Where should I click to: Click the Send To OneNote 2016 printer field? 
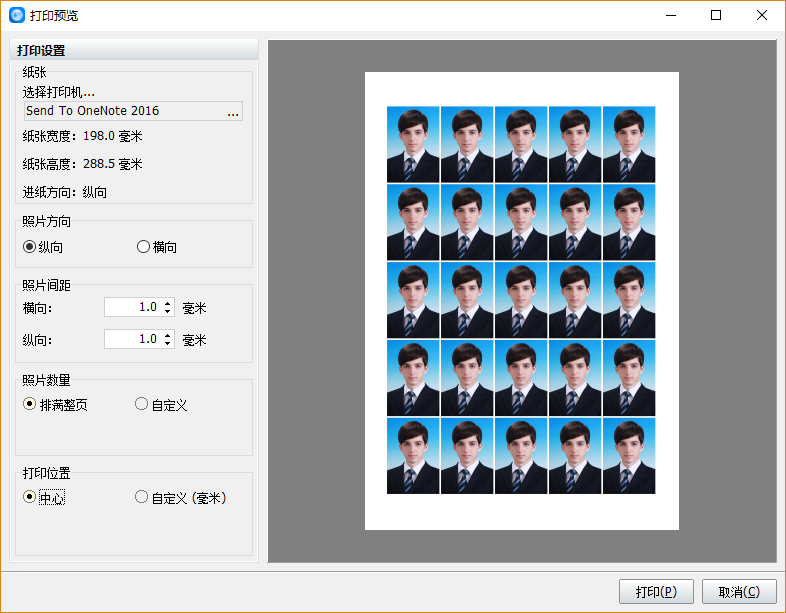[x=120, y=111]
